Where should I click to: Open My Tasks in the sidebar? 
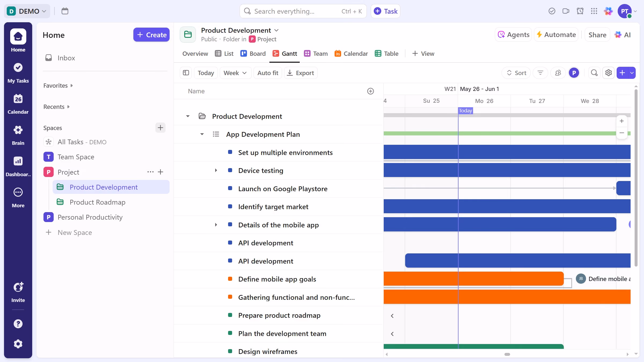click(x=18, y=72)
